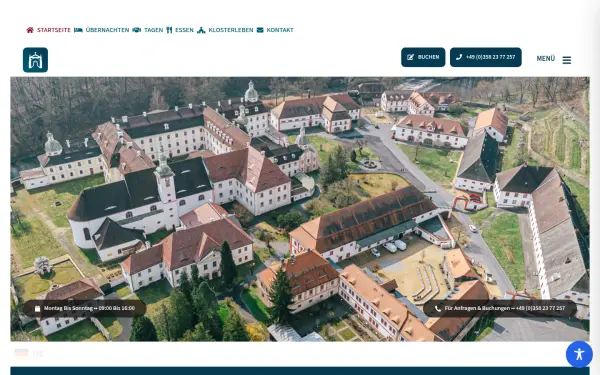The height and width of the screenshot is (375, 600).
Task: Open the hamburger Menü icon
Action: pyautogui.click(x=566, y=60)
